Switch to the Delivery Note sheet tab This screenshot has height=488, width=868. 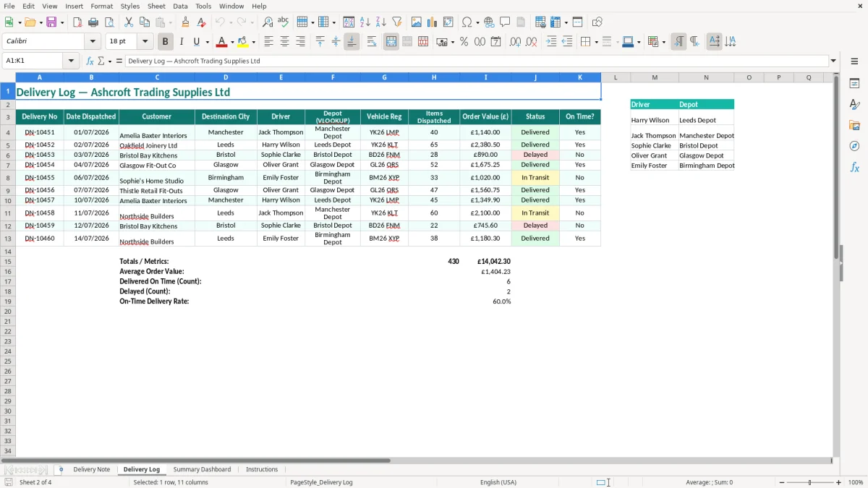coord(91,470)
